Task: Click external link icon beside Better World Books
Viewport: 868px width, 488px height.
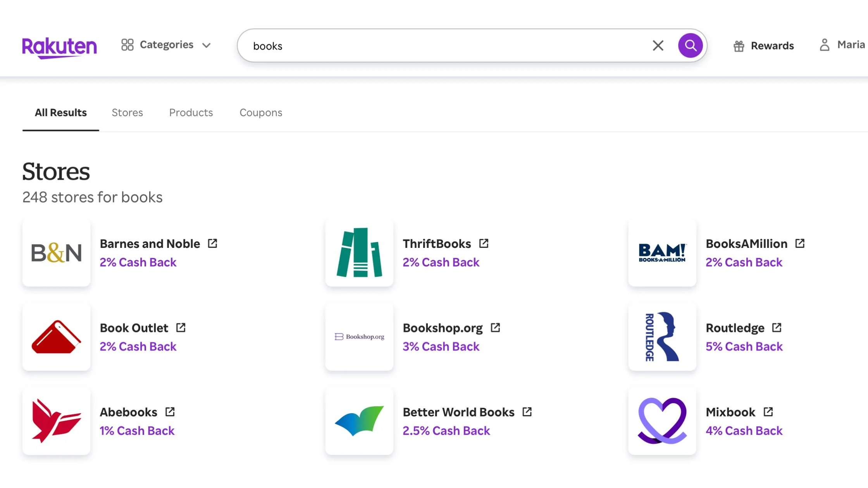Action: tap(527, 412)
